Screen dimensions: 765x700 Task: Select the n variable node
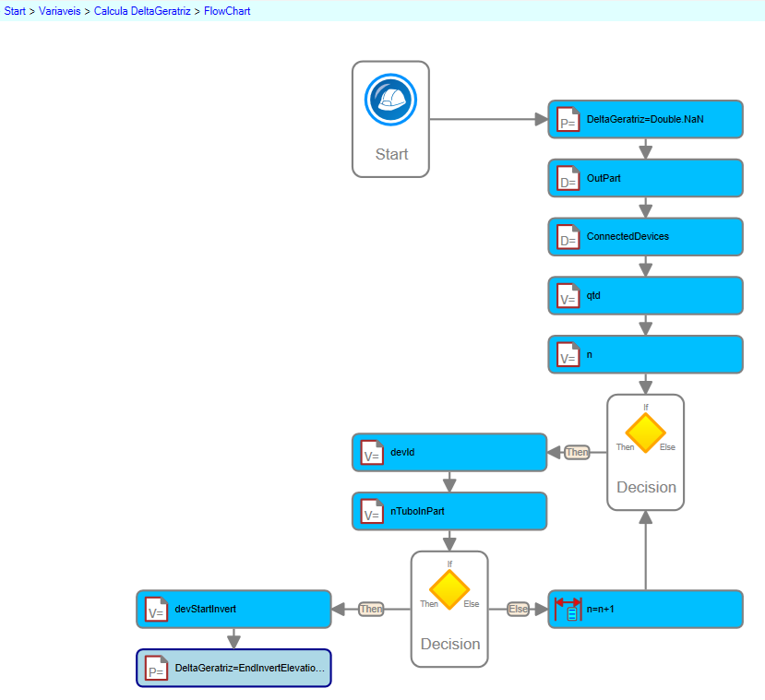645,355
